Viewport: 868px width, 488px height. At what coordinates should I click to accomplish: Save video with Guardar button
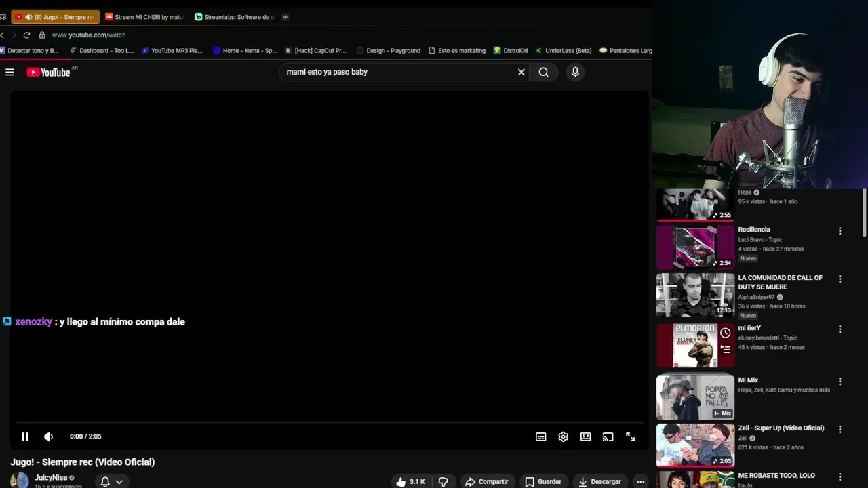click(x=543, y=482)
